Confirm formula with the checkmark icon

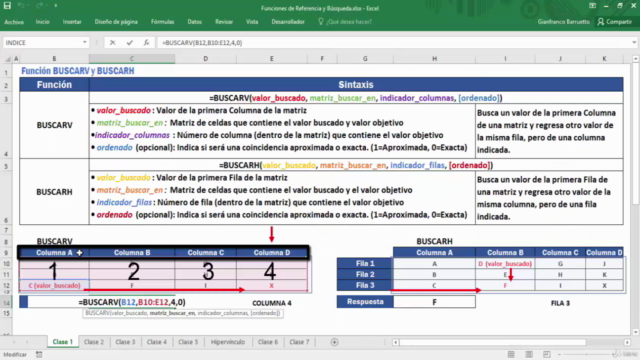coord(129,42)
